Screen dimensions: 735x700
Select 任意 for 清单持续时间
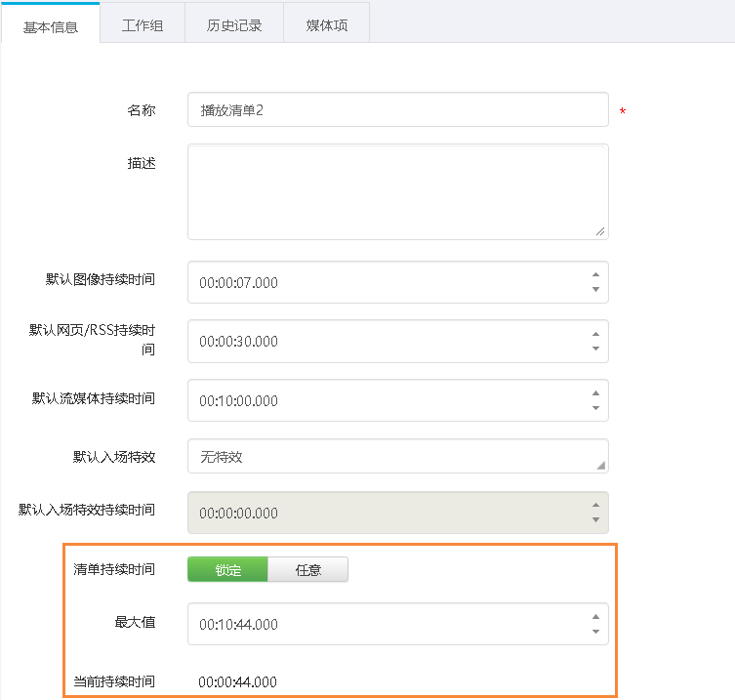point(308,569)
